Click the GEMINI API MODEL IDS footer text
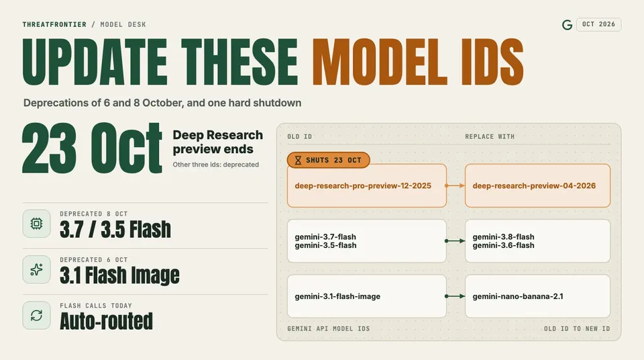This screenshot has height=360, width=644. tap(329, 328)
